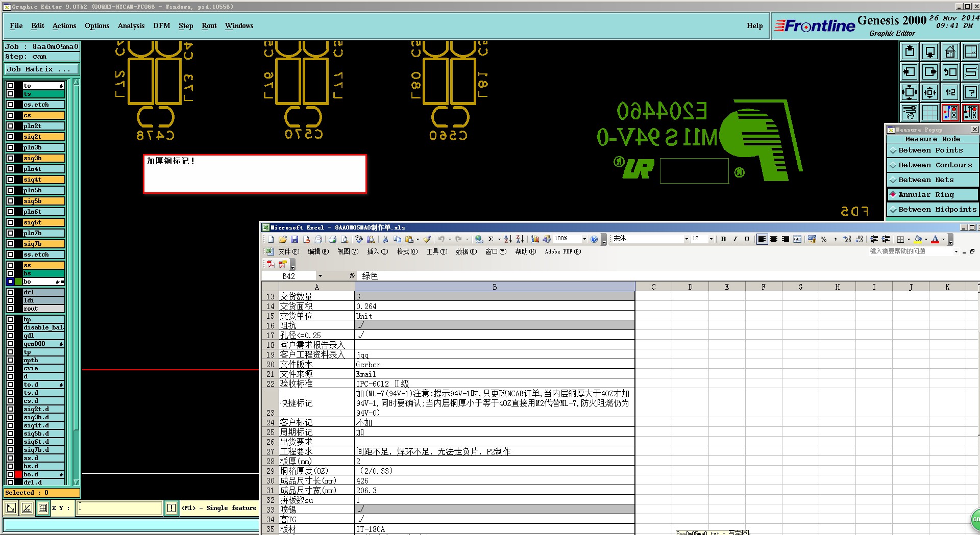Select the gen000 layer name button

[x=43, y=344]
